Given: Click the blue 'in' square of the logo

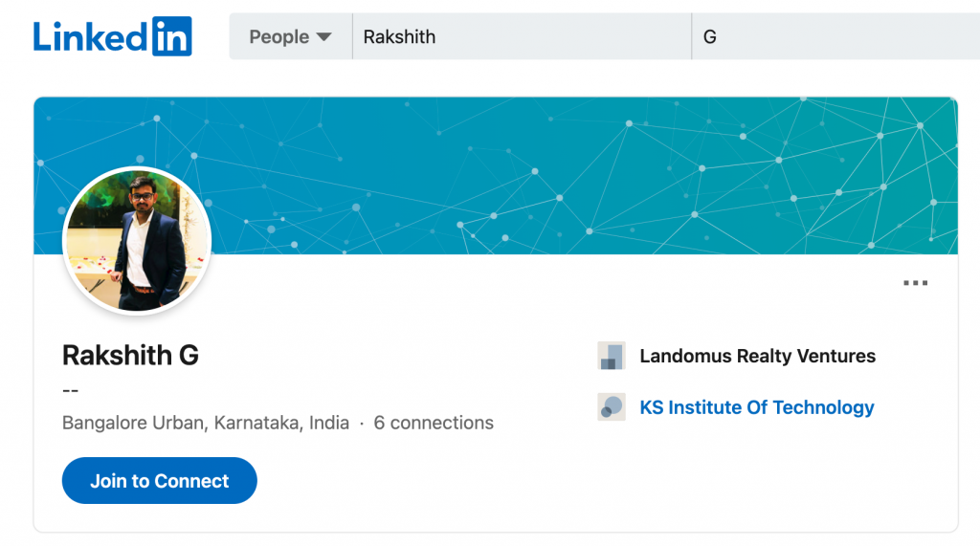Looking at the screenshot, I should [x=171, y=36].
